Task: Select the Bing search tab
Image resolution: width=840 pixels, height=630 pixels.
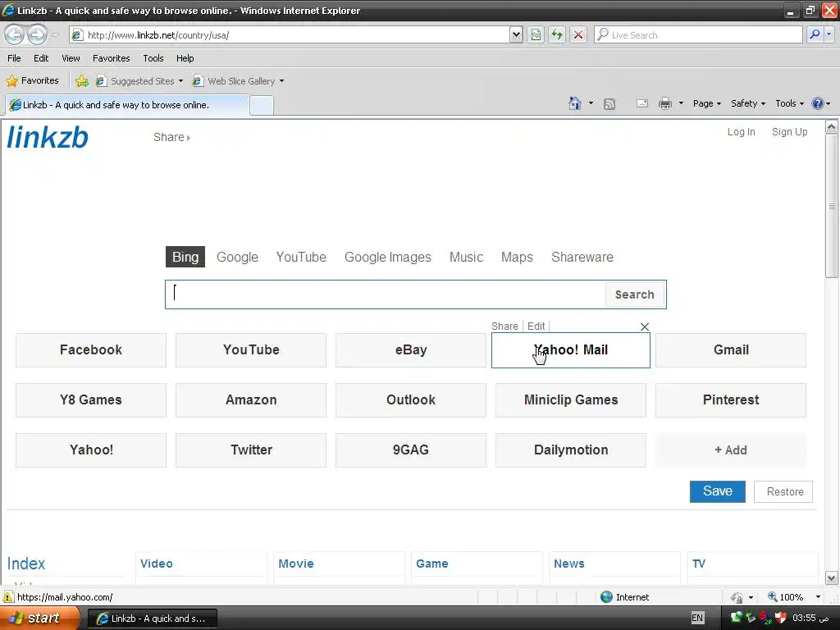Action: coord(185,257)
